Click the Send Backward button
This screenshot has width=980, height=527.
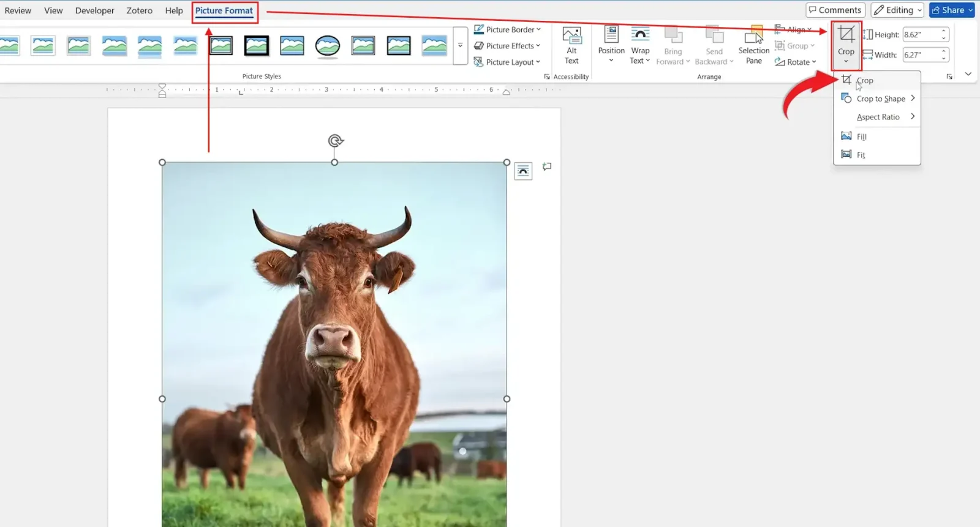(714, 45)
